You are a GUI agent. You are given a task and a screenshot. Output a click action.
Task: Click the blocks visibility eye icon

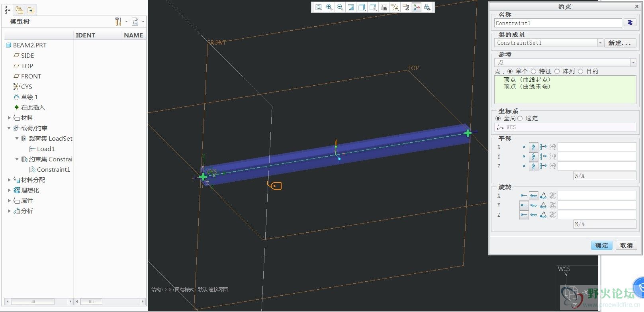[427, 7]
